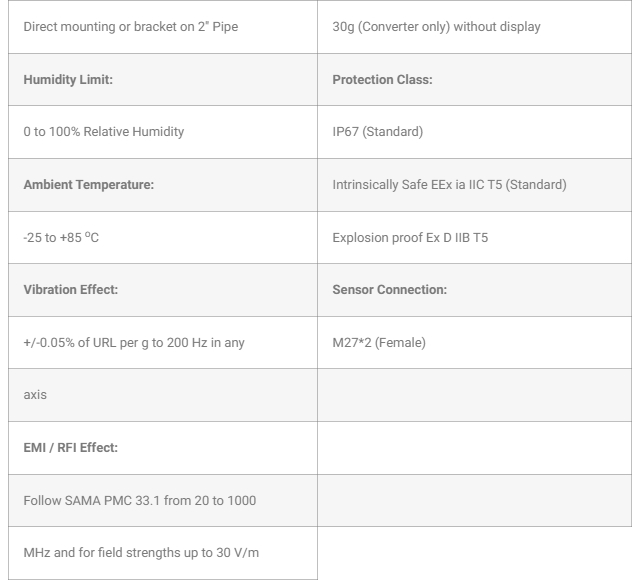Click the 'M27*2 (Female)' cell
Viewport: 640px width, 580px height.
[x=379, y=343]
